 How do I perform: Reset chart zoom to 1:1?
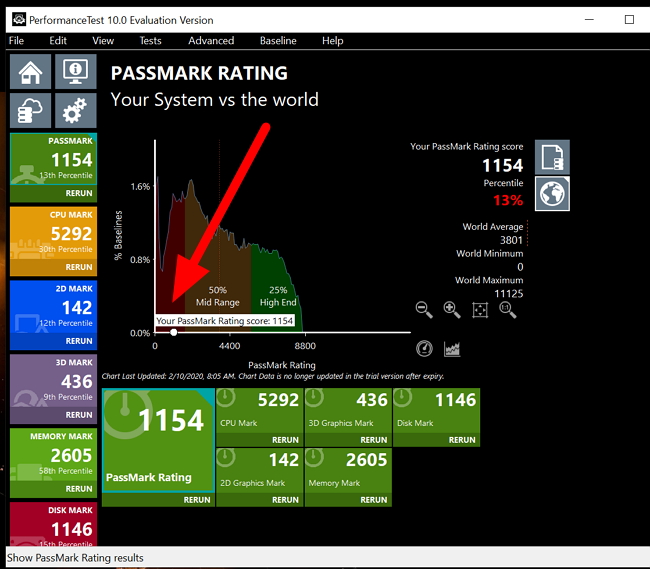(507, 310)
